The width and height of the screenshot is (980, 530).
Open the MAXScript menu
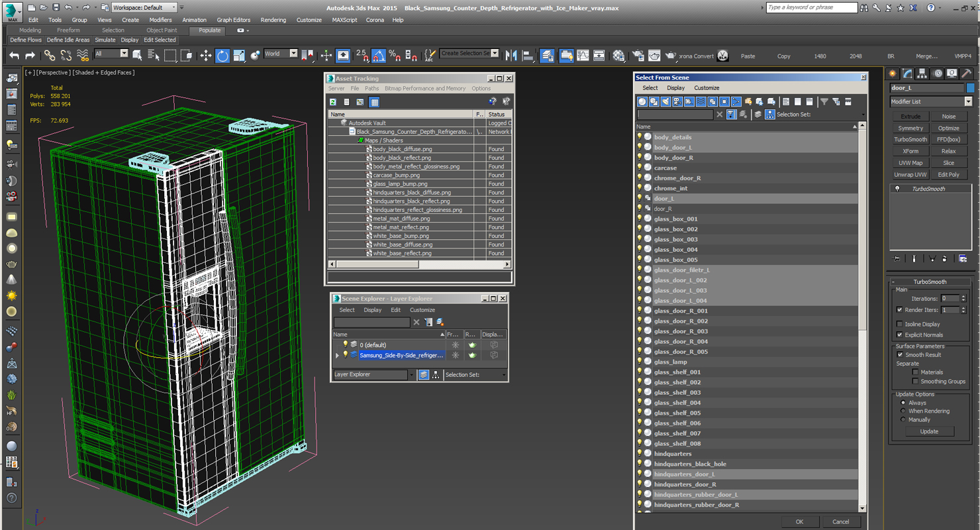click(344, 20)
